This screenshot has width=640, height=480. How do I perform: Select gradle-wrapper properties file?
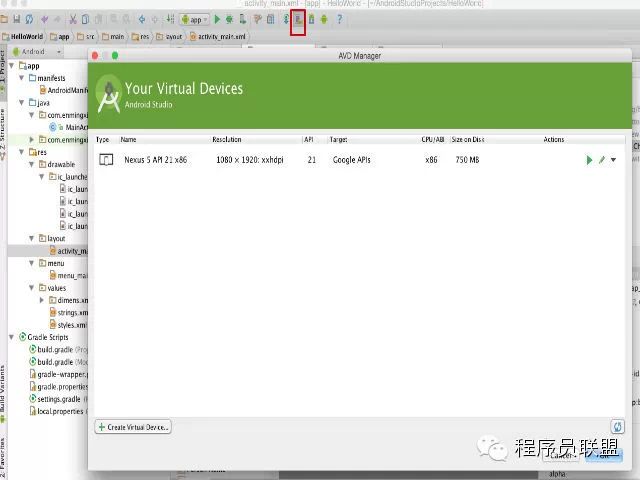point(58,374)
